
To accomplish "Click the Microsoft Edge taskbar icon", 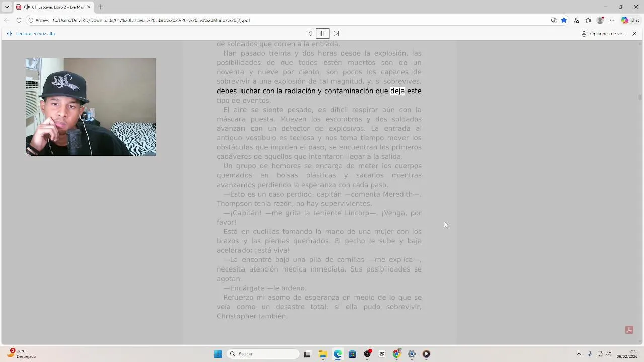I will [337, 354].
